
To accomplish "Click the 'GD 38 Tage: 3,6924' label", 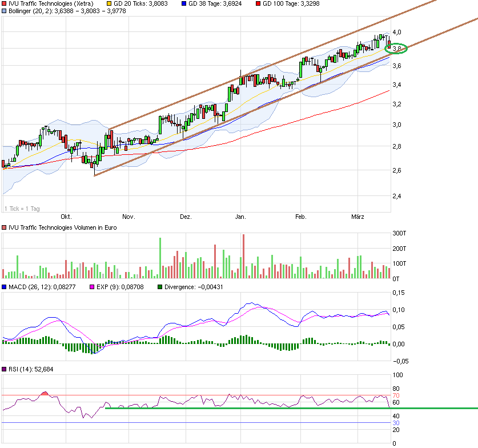I will pos(215,4).
